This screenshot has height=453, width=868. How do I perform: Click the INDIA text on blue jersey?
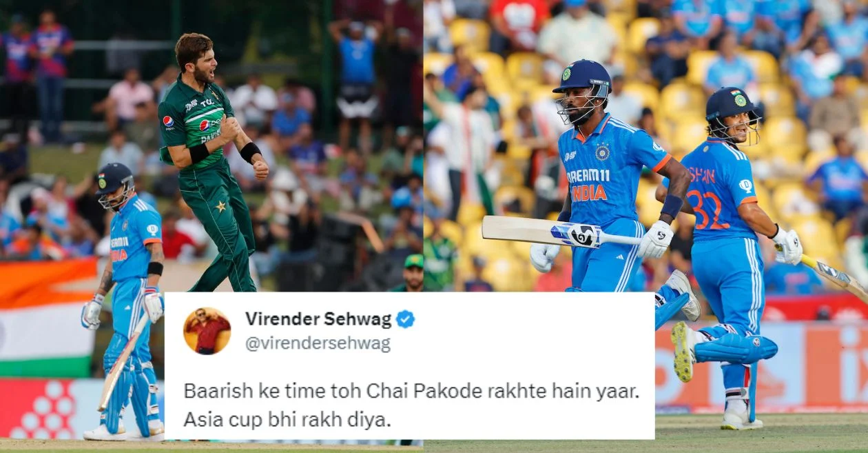pos(589,192)
